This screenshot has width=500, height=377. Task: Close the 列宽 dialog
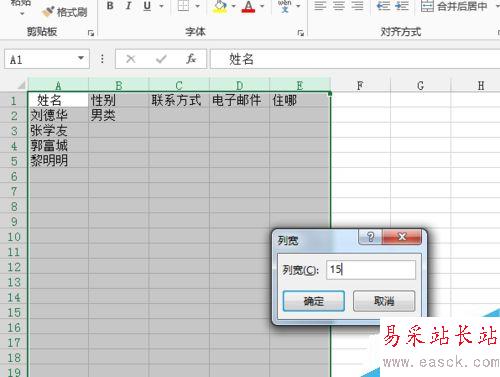[x=402, y=237]
